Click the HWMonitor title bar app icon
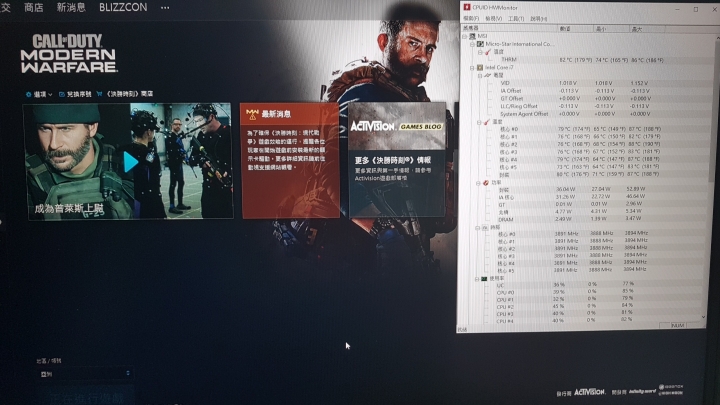The width and height of the screenshot is (720, 405). pos(467,7)
